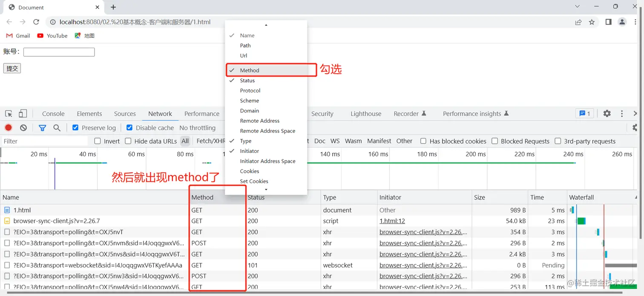Screen dimensions: 644x296
Task: Click the browser forward arrow
Action: (x=23, y=22)
